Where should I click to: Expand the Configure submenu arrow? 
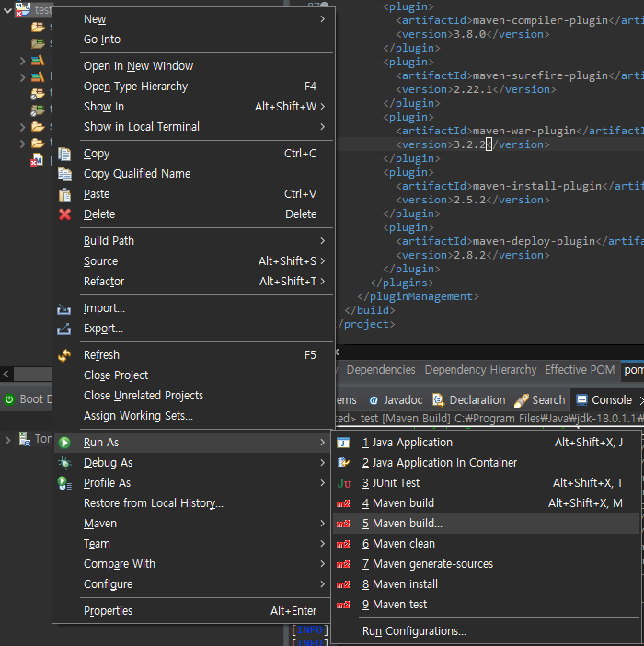[x=322, y=583]
